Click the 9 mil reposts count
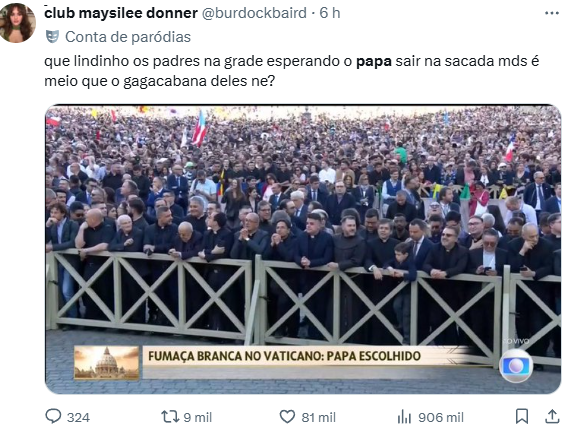Image resolution: width=567 pixels, height=430 pixels. click(x=197, y=417)
